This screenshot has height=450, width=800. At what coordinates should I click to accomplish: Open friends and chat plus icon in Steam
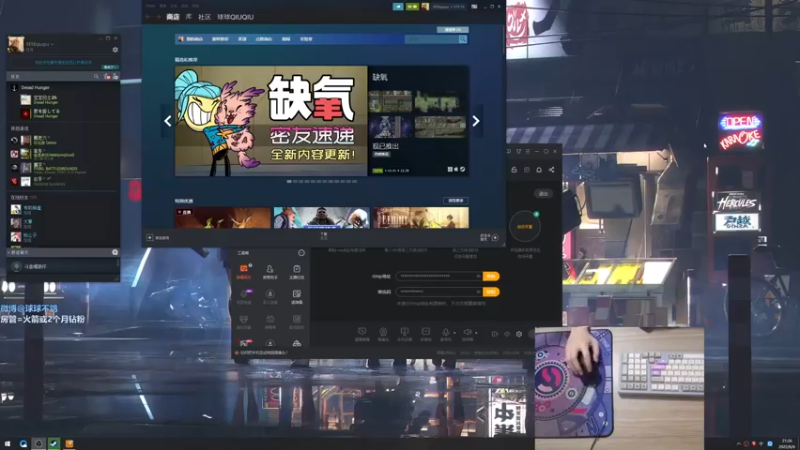(495, 237)
